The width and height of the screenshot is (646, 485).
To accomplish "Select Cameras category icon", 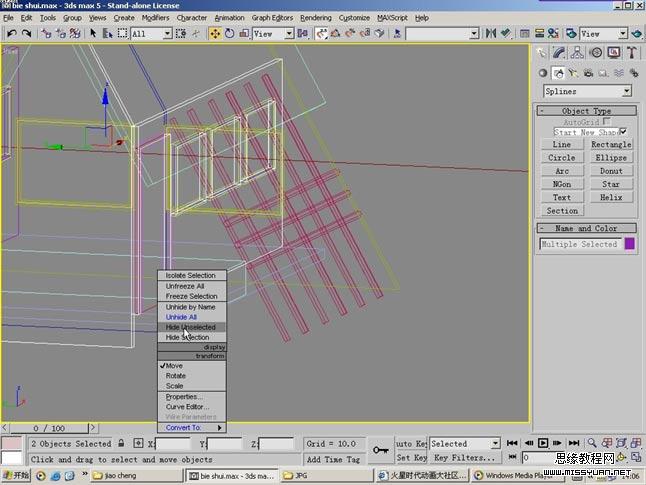I will click(x=588, y=73).
